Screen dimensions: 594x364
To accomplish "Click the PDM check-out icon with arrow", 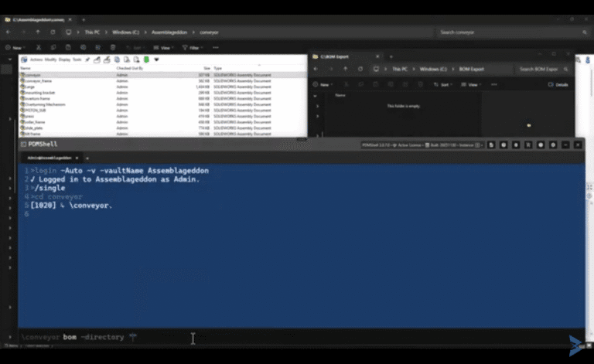I will point(107,60).
